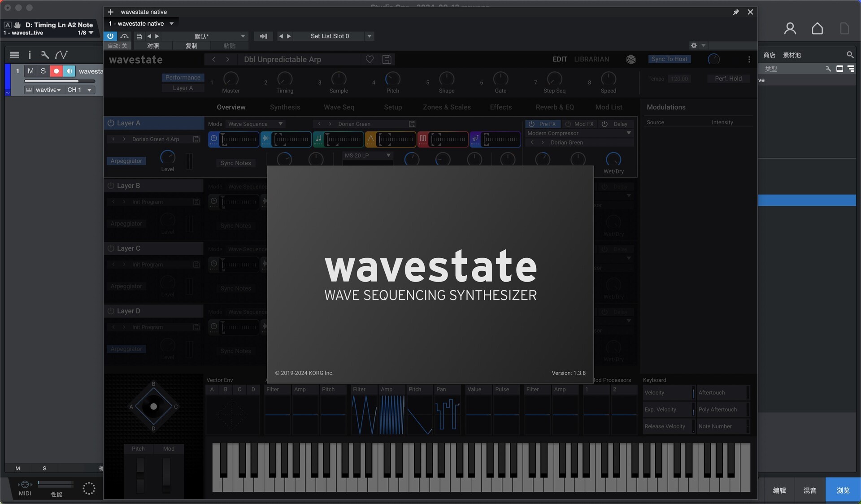Adjust the Pre FX Wet/Dry knob
Viewport: 861px width, 504px height.
tap(613, 159)
